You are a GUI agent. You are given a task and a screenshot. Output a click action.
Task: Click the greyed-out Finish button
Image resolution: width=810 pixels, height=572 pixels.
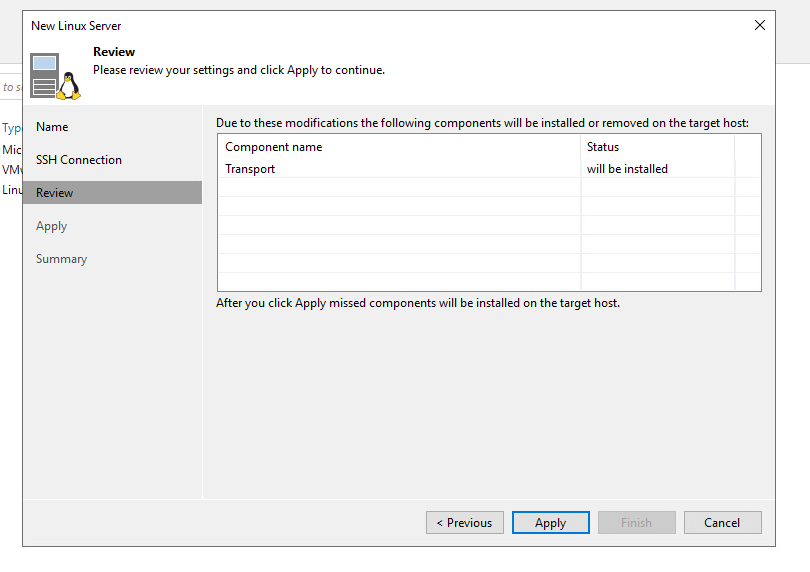click(636, 523)
